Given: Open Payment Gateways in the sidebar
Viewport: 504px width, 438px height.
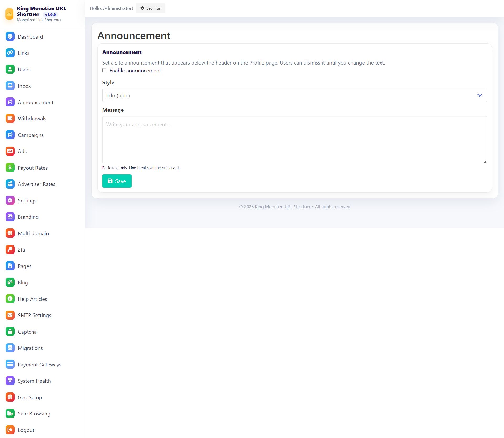Looking at the screenshot, I should click(x=39, y=365).
